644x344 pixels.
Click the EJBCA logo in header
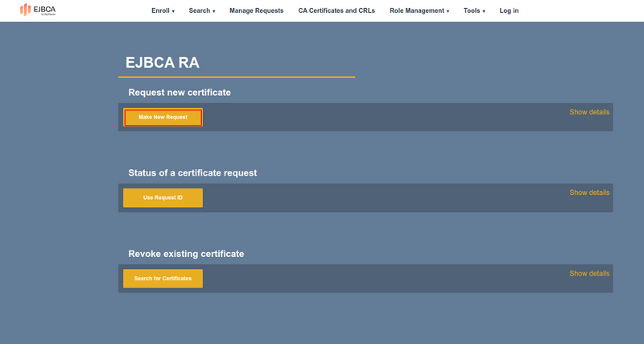(37, 10)
